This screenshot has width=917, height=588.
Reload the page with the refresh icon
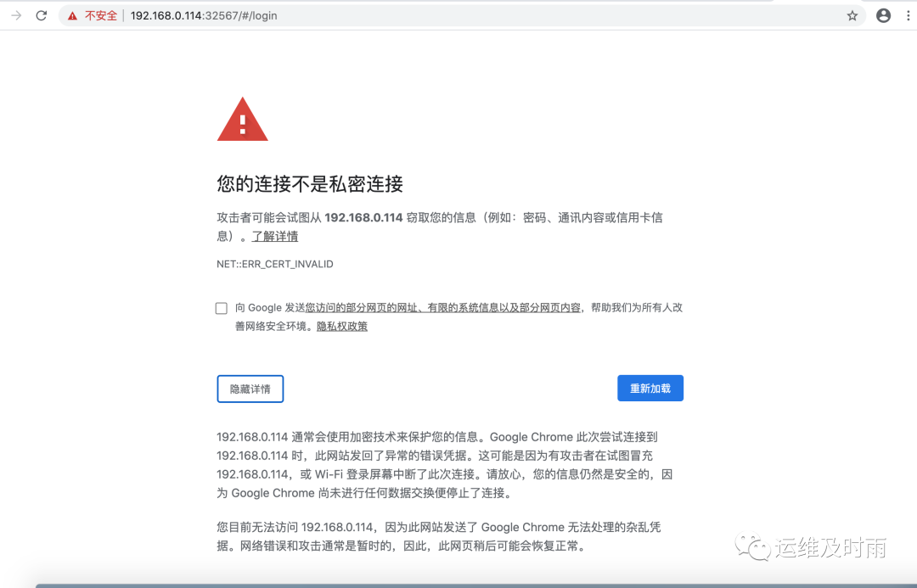tap(41, 16)
